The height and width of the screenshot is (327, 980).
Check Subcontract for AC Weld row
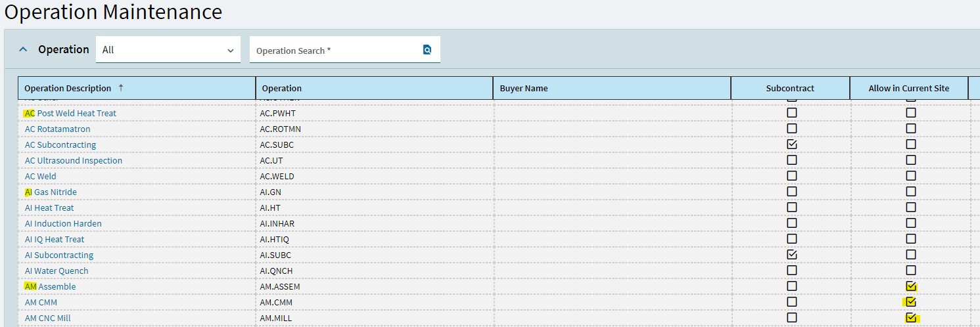pyautogui.click(x=792, y=175)
